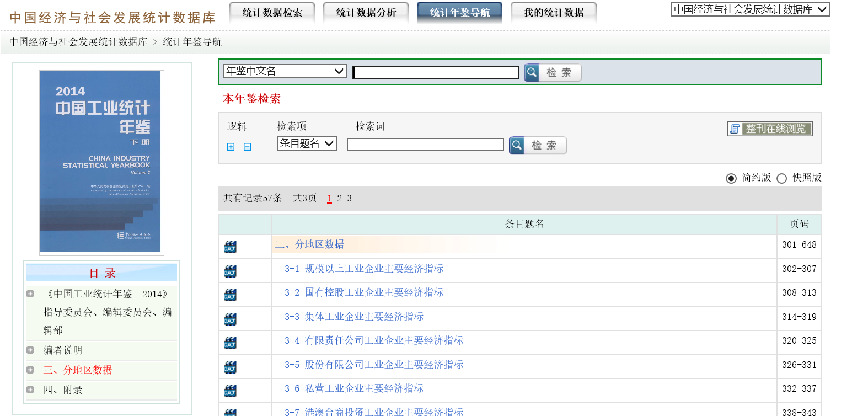Screen dimensions: 868x416
Task: Click the 本年鉴检索 heading
Action: (251, 99)
